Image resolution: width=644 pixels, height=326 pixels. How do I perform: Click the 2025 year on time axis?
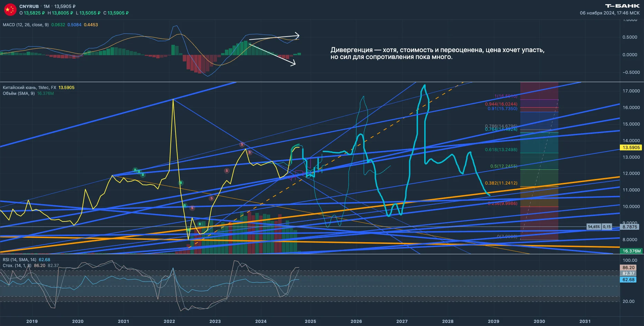point(310,321)
